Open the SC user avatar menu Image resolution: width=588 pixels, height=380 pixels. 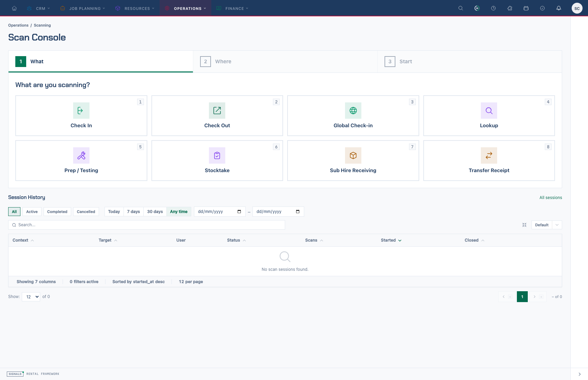tap(577, 8)
